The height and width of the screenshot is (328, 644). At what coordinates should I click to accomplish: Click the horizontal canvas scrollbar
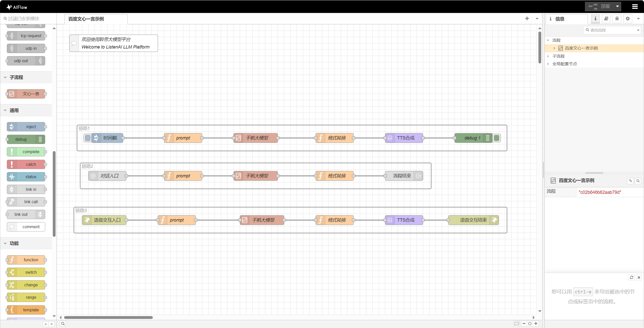[x=109, y=317]
